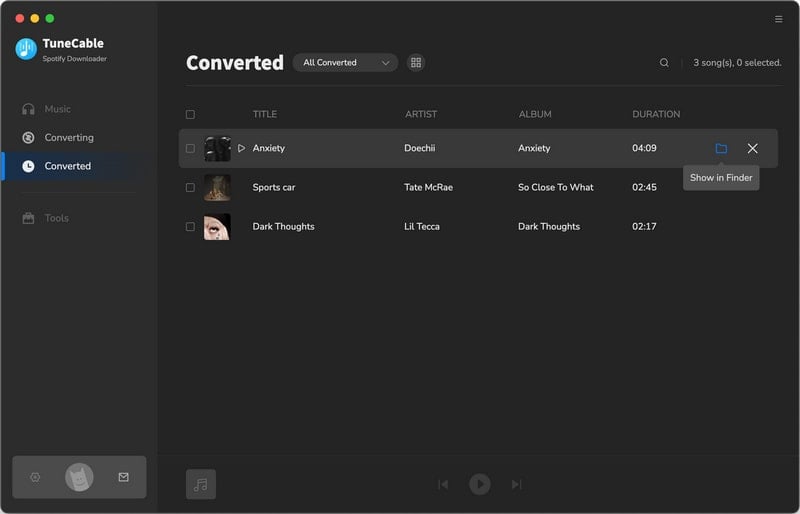This screenshot has width=800, height=514.
Task: Close the window with red button
Action: (20, 18)
